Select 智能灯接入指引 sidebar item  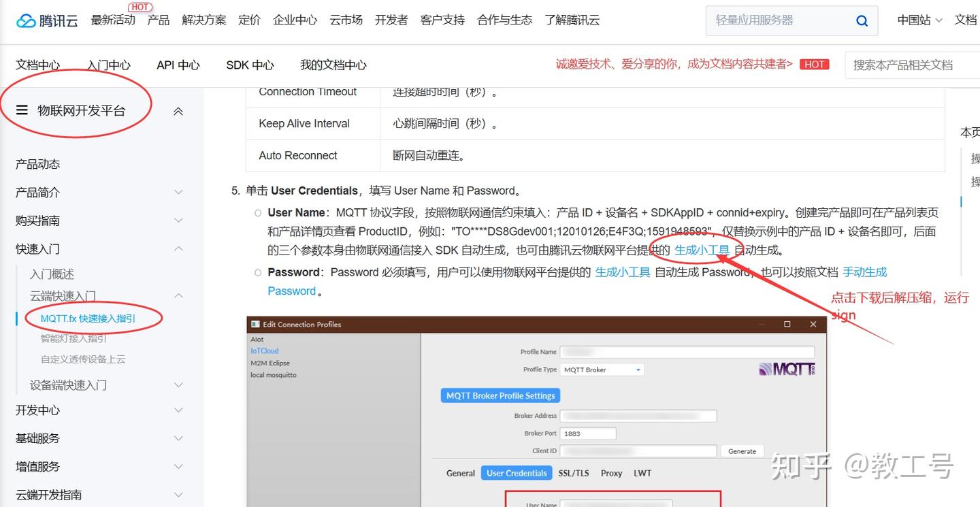coord(73,338)
